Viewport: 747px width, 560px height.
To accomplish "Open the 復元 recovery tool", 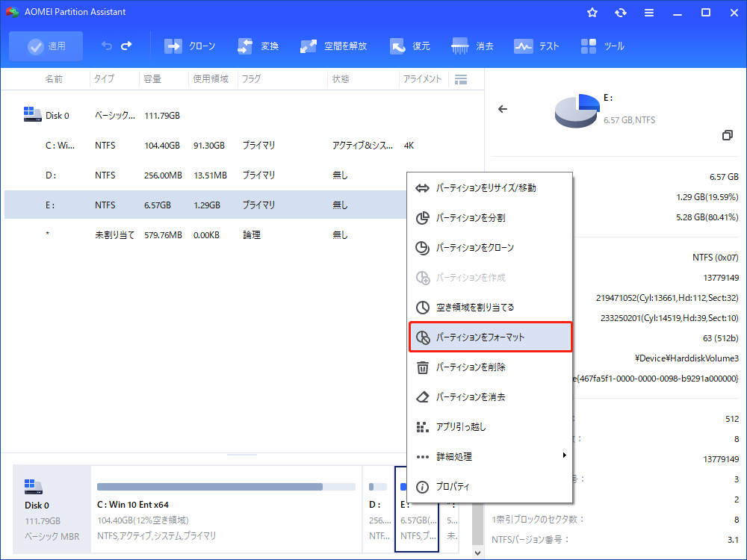I will pos(409,46).
